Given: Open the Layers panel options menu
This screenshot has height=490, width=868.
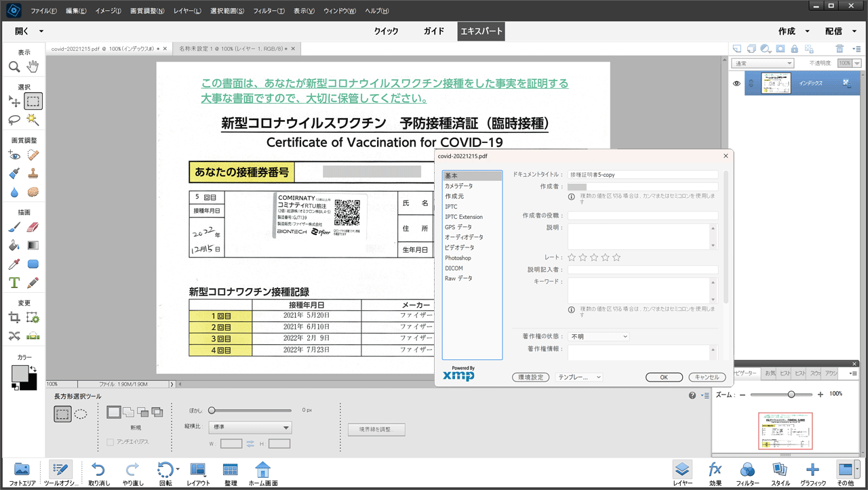Looking at the screenshot, I should [856, 49].
